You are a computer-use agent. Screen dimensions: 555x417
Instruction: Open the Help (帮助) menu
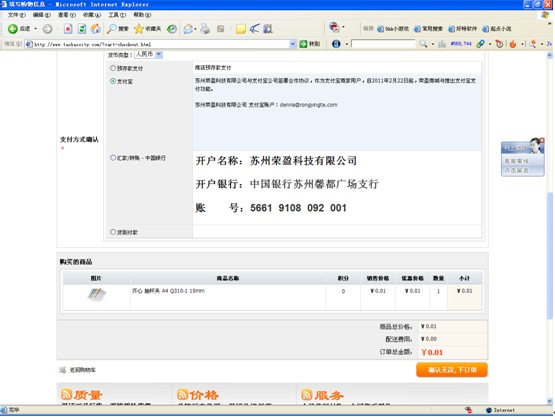coord(142,15)
